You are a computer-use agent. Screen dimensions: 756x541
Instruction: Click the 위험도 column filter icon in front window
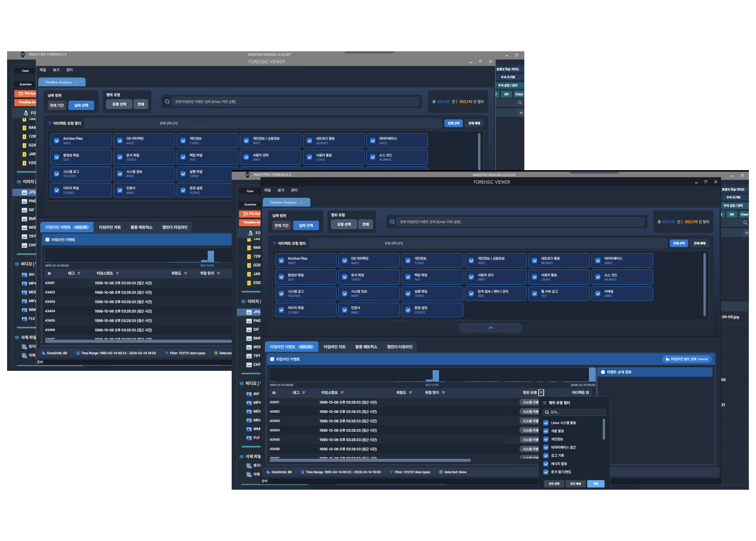410,392
